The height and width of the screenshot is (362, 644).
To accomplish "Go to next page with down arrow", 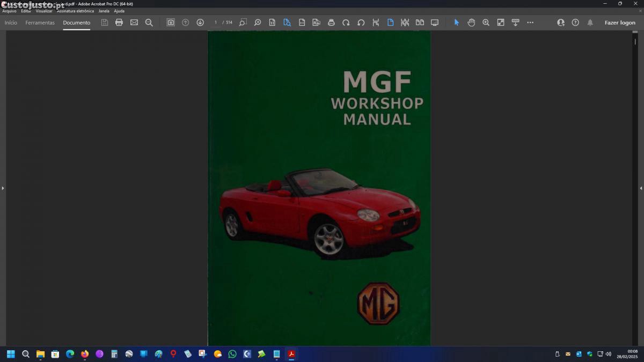I will click(200, 23).
